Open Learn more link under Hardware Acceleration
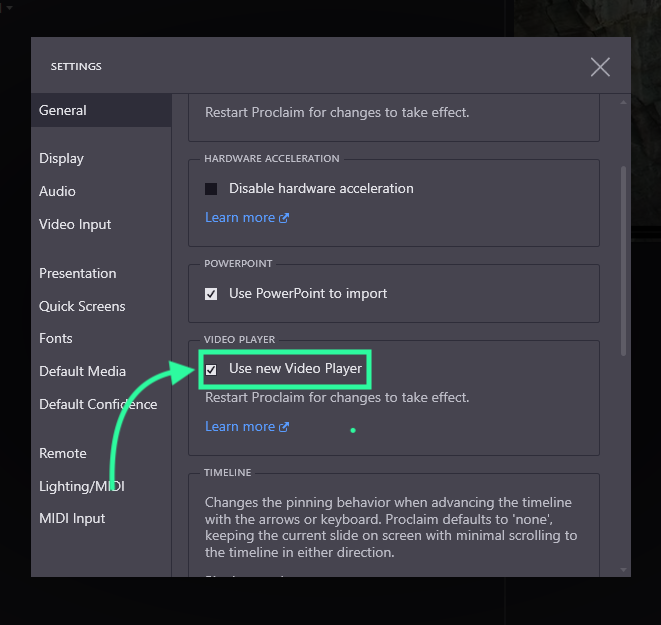Image resolution: width=661 pixels, height=625 pixels. [247, 217]
